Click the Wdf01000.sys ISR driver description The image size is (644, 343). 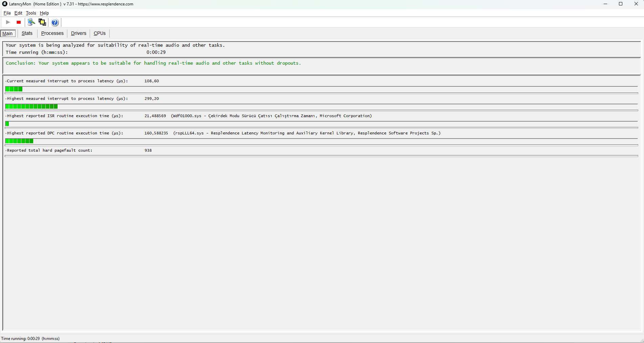(x=272, y=116)
